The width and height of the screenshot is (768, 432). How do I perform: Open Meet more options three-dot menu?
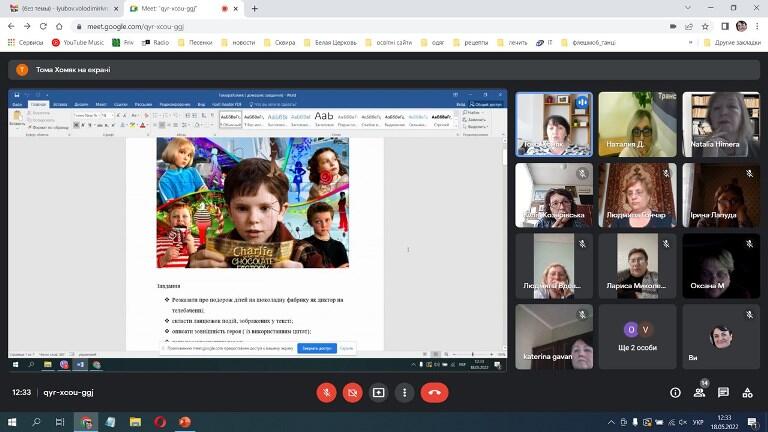coord(404,392)
